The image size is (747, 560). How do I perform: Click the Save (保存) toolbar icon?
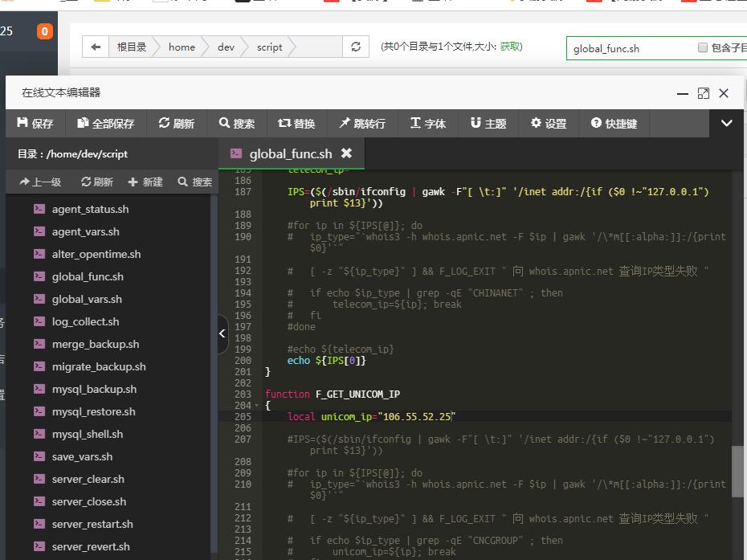35,123
